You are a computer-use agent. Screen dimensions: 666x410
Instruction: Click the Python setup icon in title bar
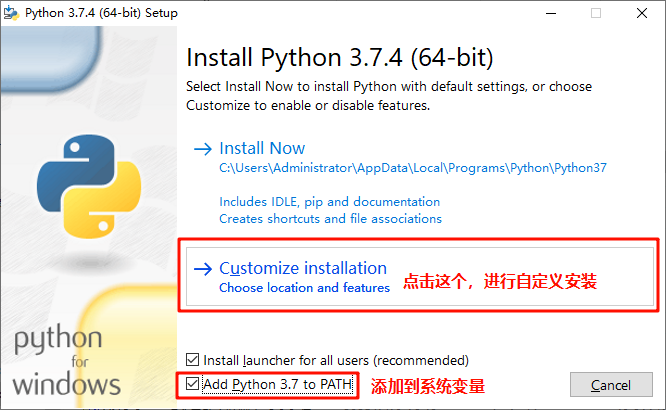coord(11,13)
